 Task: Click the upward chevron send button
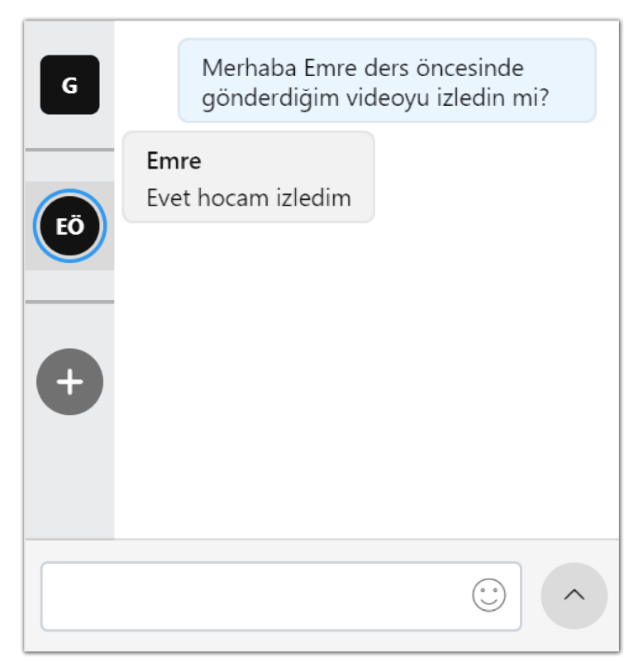pyautogui.click(x=574, y=596)
